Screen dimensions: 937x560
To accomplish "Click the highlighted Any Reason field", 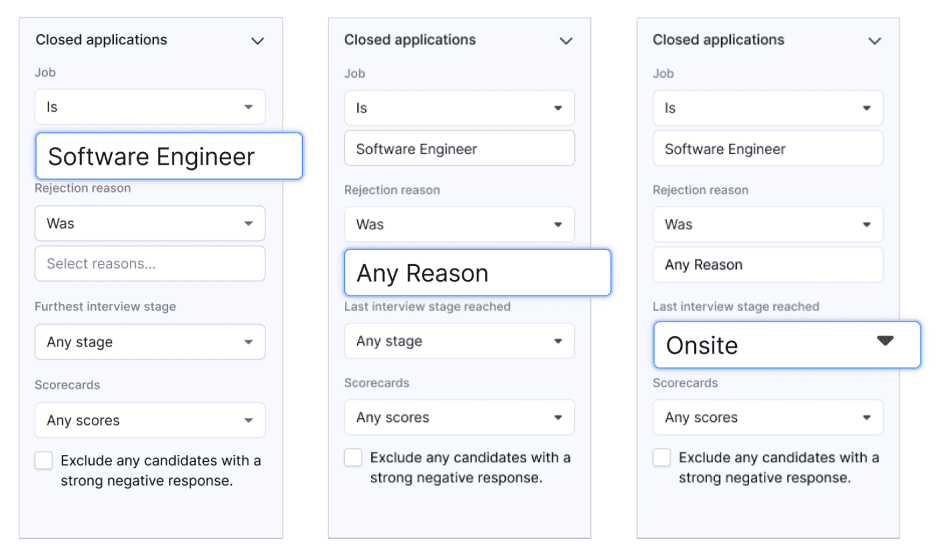I will [477, 273].
